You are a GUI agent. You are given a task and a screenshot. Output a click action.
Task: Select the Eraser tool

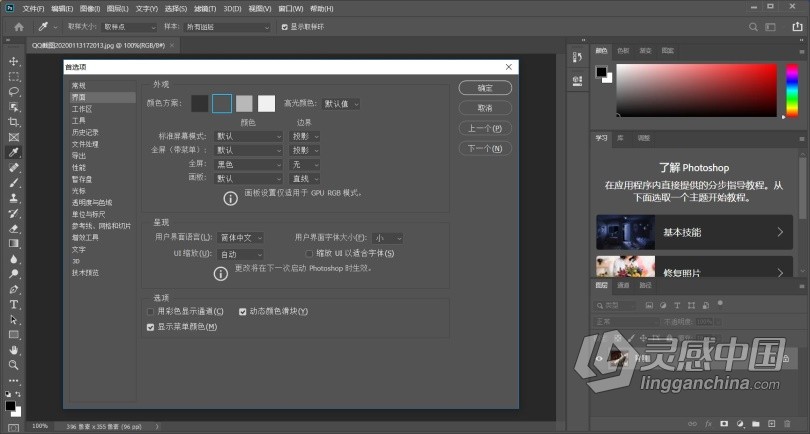(x=14, y=228)
